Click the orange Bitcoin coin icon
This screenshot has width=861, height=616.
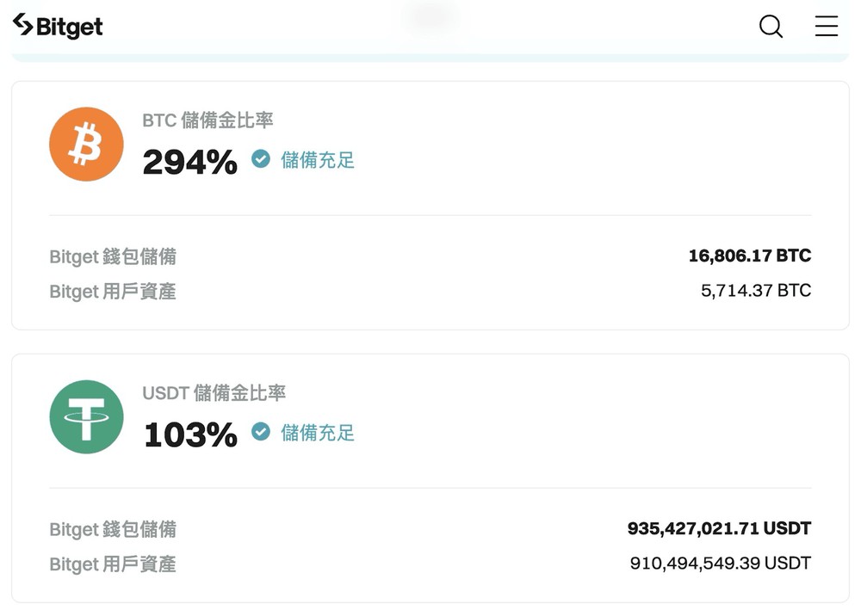pos(86,144)
